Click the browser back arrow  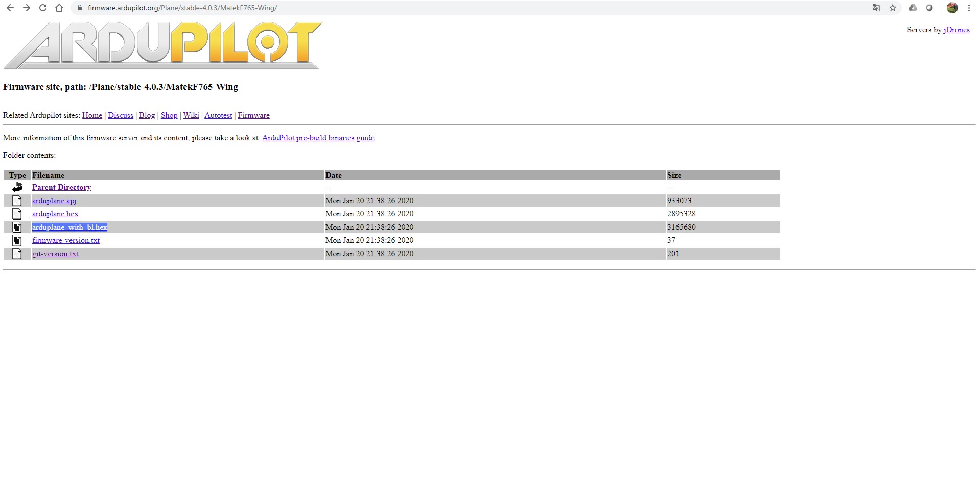10,8
